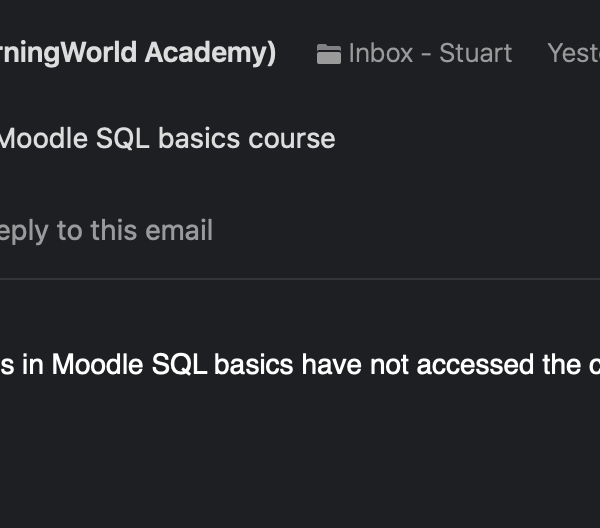
Task: Click the header divider line above the body
Action: coord(300,279)
